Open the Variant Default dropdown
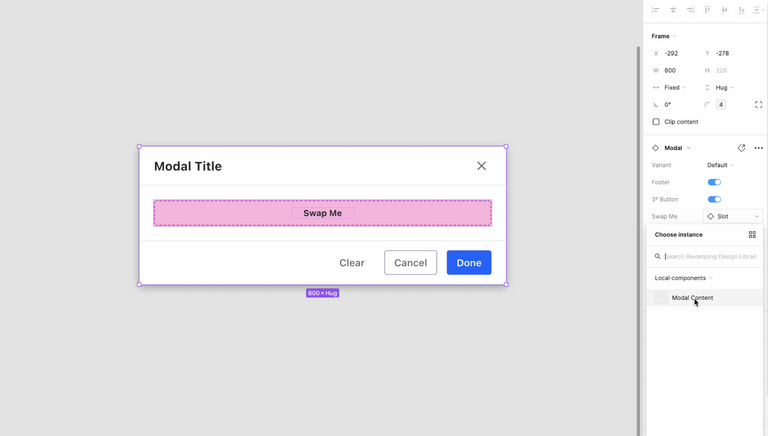The width and height of the screenshot is (768, 436). [x=720, y=165]
